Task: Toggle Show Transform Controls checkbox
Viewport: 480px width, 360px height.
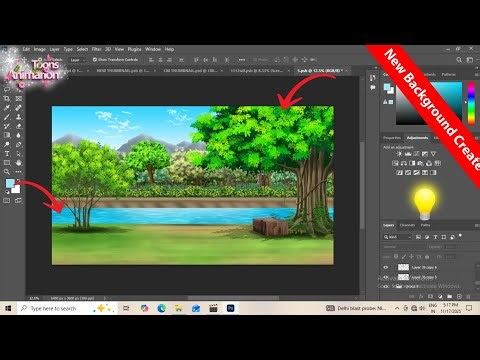Action: [94, 60]
